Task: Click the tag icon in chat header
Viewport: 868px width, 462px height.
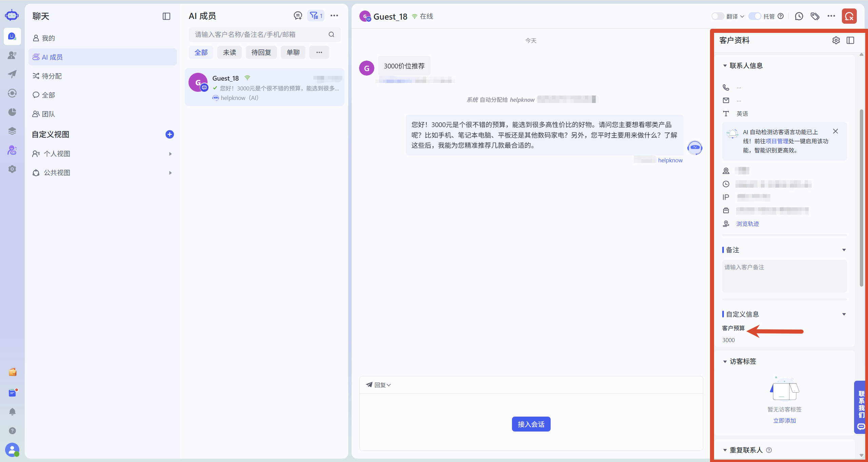Action: pyautogui.click(x=815, y=16)
